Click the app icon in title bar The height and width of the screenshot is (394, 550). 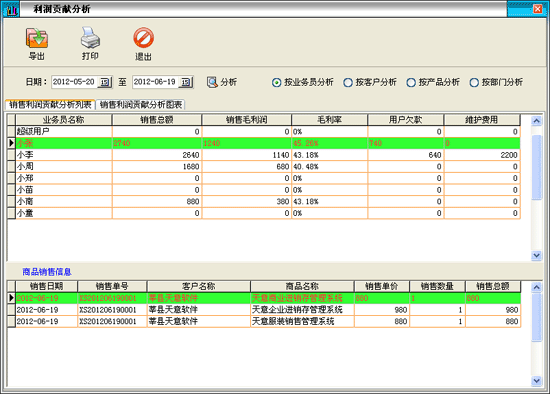11,9
